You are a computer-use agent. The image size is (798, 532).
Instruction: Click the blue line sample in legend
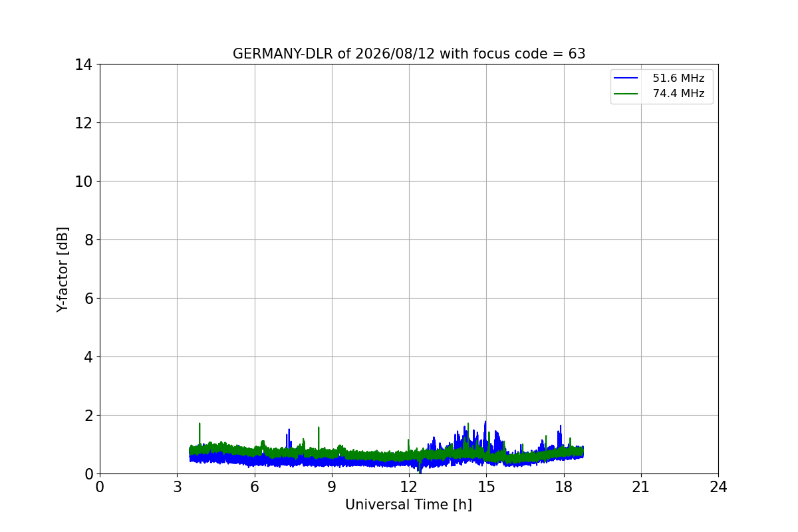coord(626,78)
